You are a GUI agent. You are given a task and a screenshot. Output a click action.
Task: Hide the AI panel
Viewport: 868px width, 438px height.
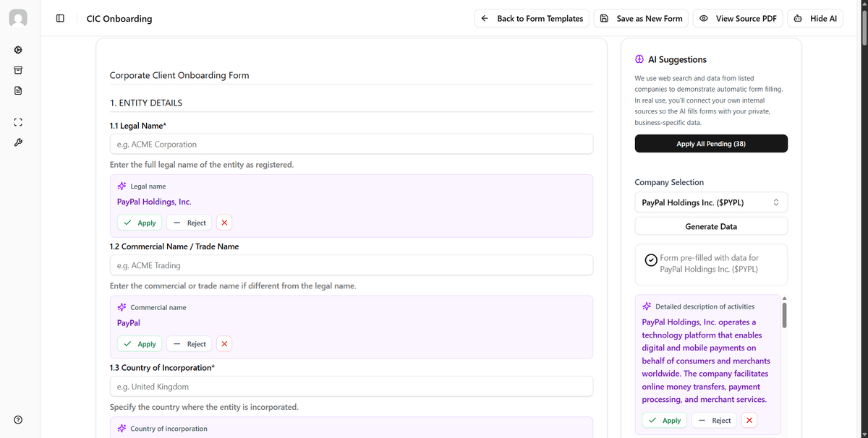[x=815, y=19]
